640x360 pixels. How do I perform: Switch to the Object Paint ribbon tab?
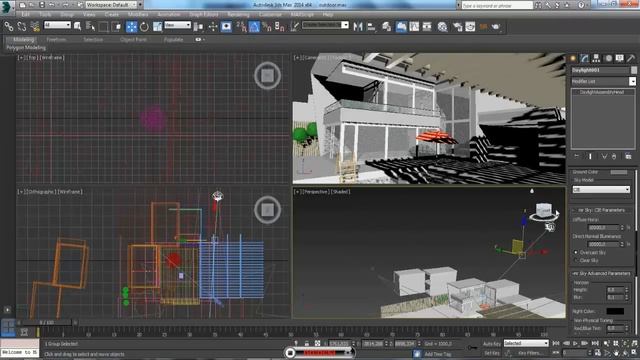coord(133,40)
